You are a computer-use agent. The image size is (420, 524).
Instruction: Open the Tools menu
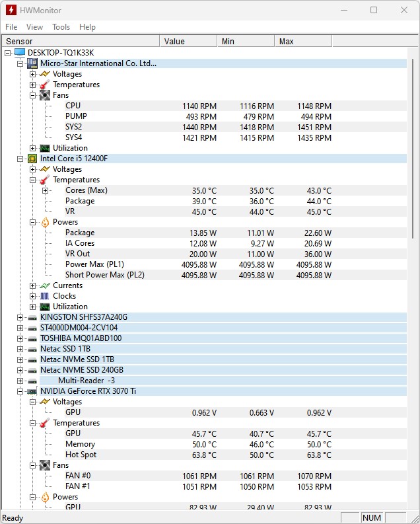click(x=61, y=27)
